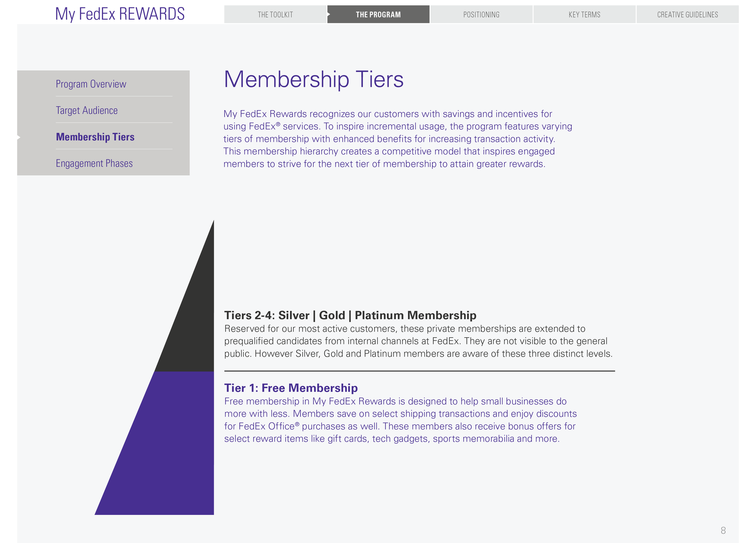Go to Target Audience sidebar link

point(87,110)
